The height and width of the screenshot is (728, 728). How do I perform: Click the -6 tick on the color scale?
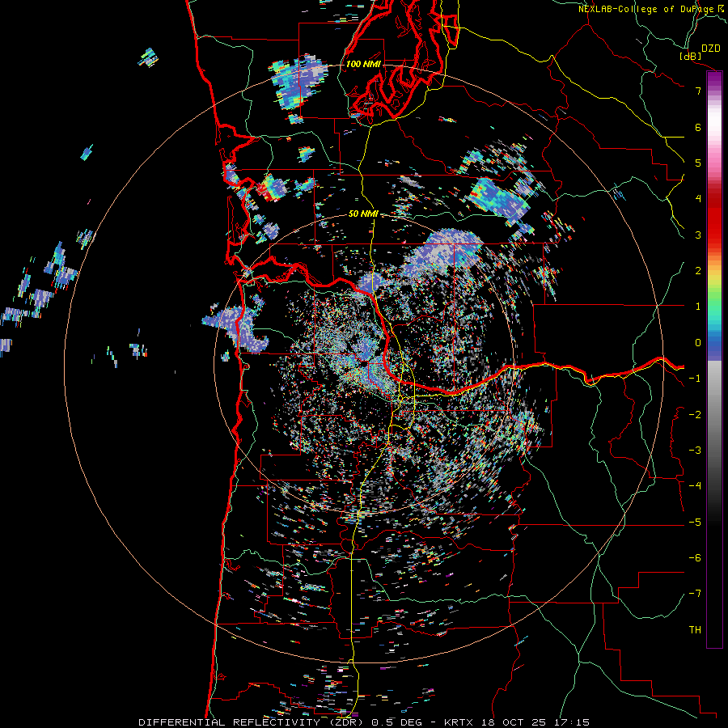point(695,558)
